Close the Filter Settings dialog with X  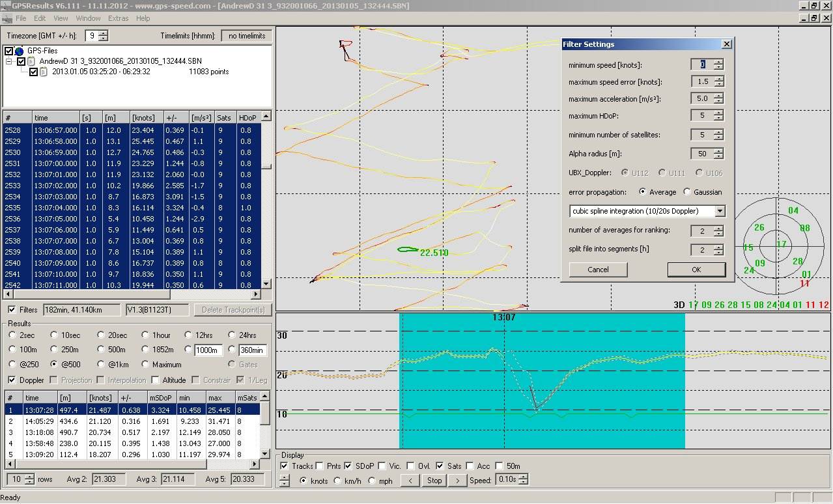(x=726, y=44)
